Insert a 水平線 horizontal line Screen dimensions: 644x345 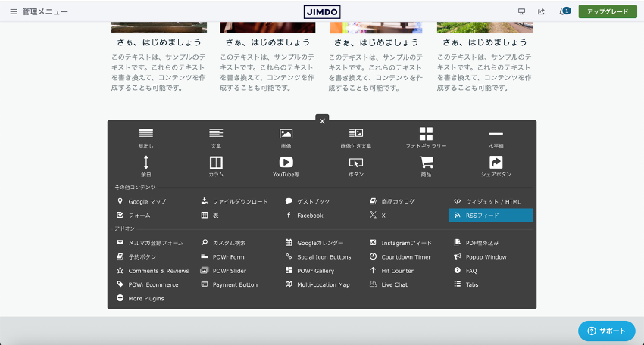496,138
